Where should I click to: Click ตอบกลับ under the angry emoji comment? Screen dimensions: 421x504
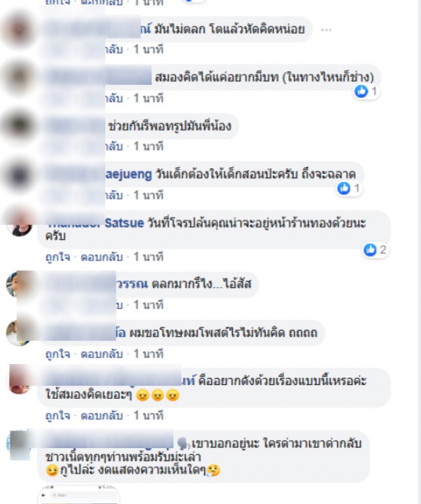(102, 415)
